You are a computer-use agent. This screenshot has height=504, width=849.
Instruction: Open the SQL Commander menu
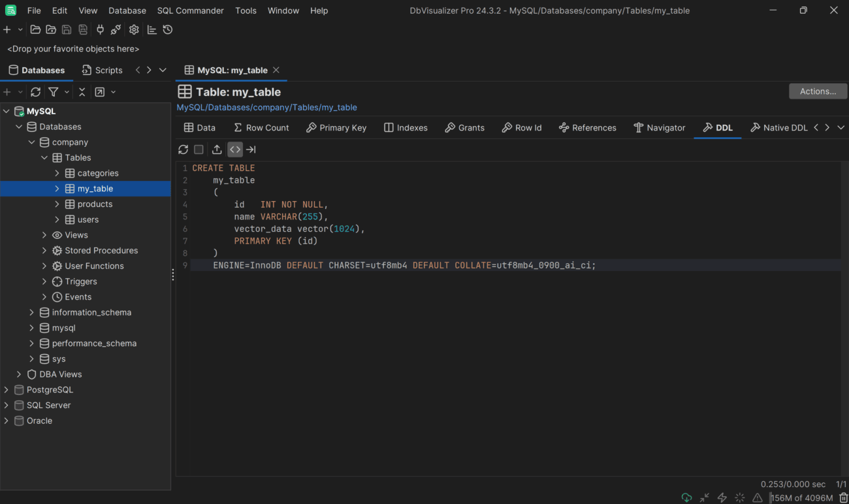pos(190,10)
